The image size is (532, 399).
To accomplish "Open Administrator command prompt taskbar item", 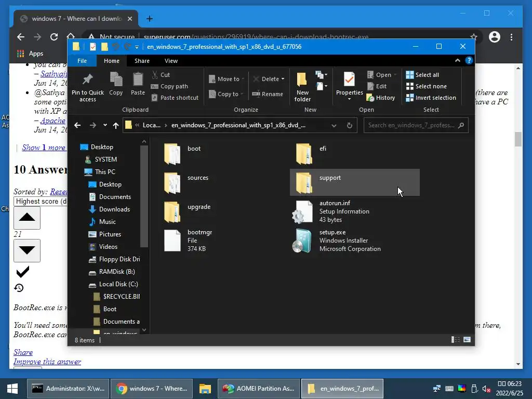I will coord(68,389).
